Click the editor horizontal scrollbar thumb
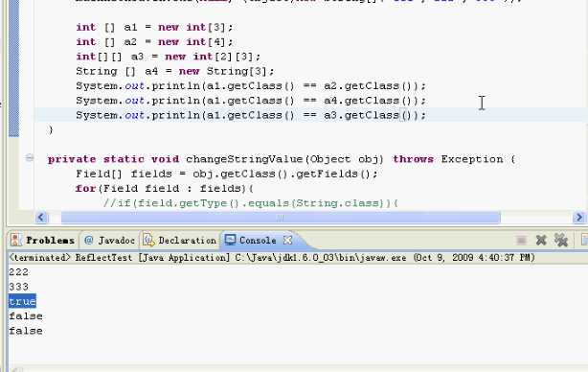 point(281,218)
